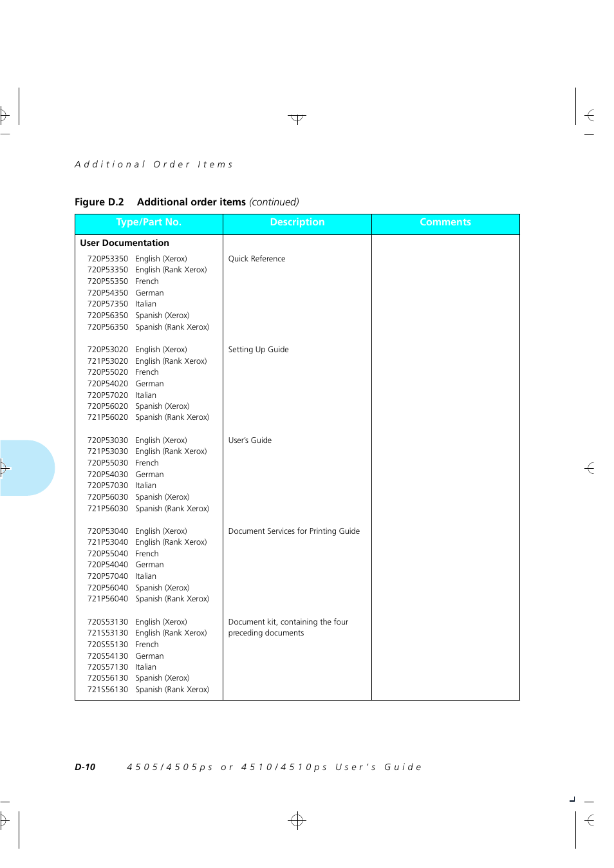Image resolution: width=614 pixels, height=868 pixels.
Task: Select part number 720P57030
Action: [x=107, y=486]
